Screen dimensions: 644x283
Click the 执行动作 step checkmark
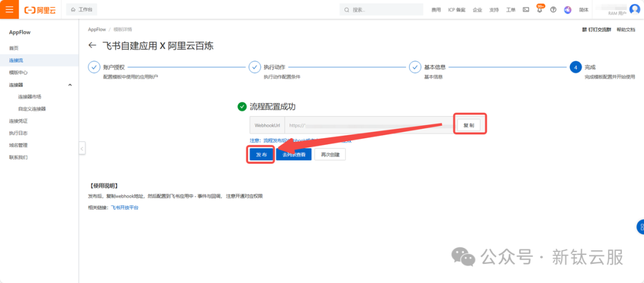[255, 67]
